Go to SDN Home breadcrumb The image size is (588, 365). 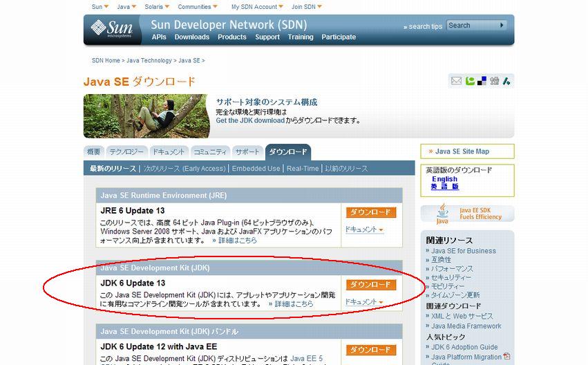[x=106, y=60]
